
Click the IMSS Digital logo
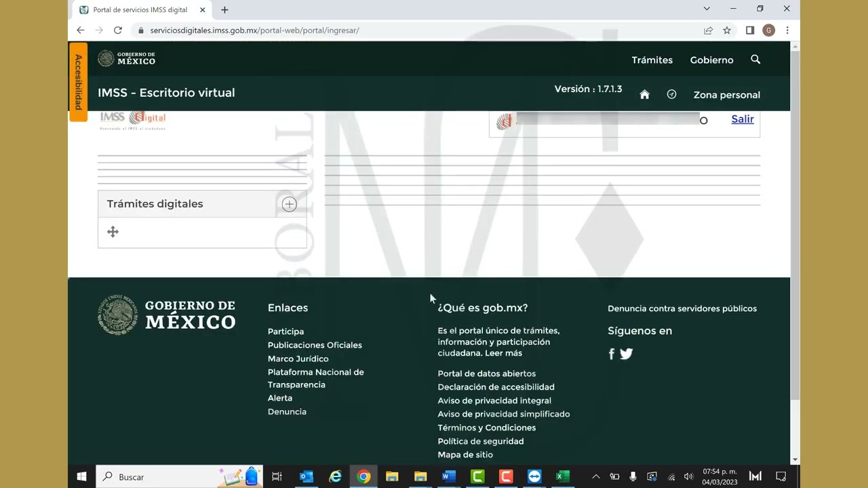point(133,120)
